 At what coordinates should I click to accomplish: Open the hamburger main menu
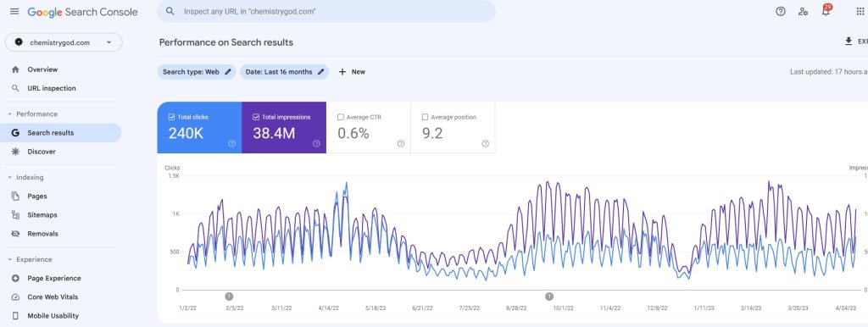pyautogui.click(x=14, y=12)
